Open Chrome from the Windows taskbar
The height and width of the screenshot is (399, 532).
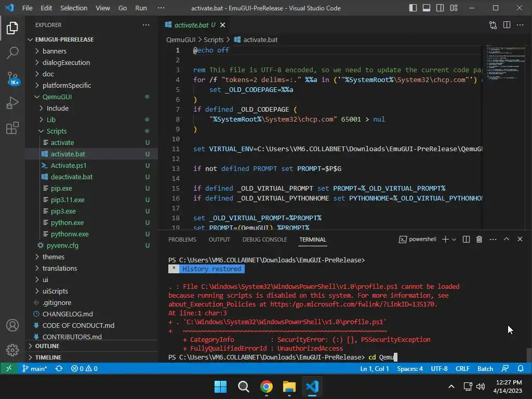pos(267,387)
